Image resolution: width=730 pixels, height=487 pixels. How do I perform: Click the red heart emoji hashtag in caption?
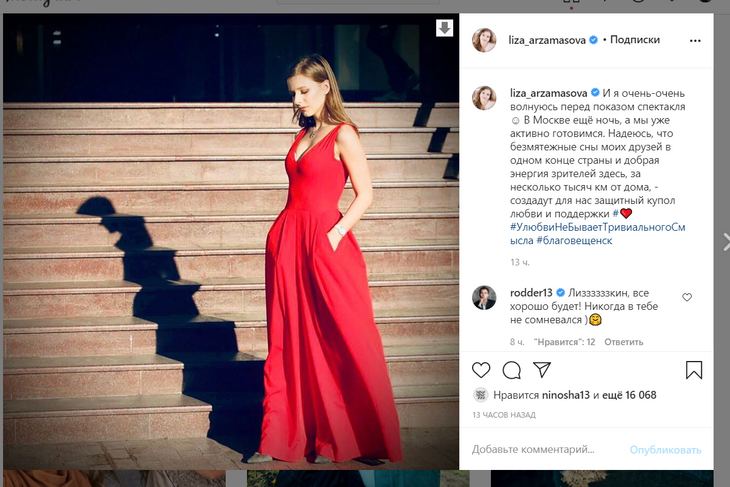click(622, 213)
